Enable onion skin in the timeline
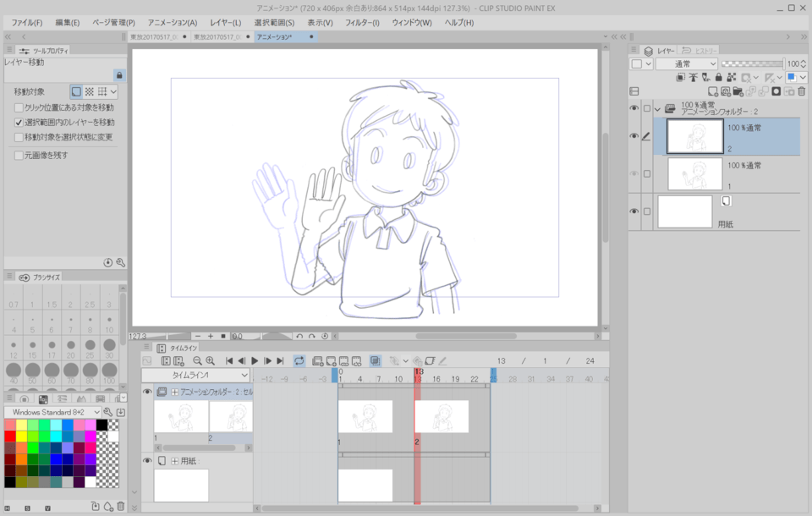This screenshot has height=516, width=812. point(376,361)
